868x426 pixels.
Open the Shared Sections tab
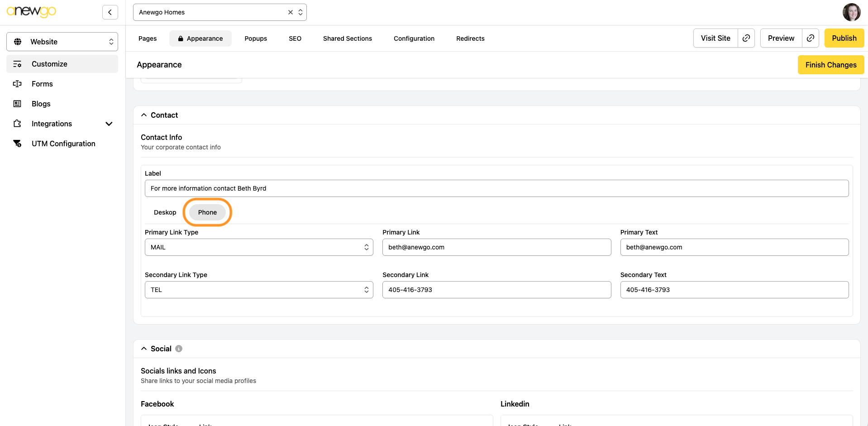point(347,38)
